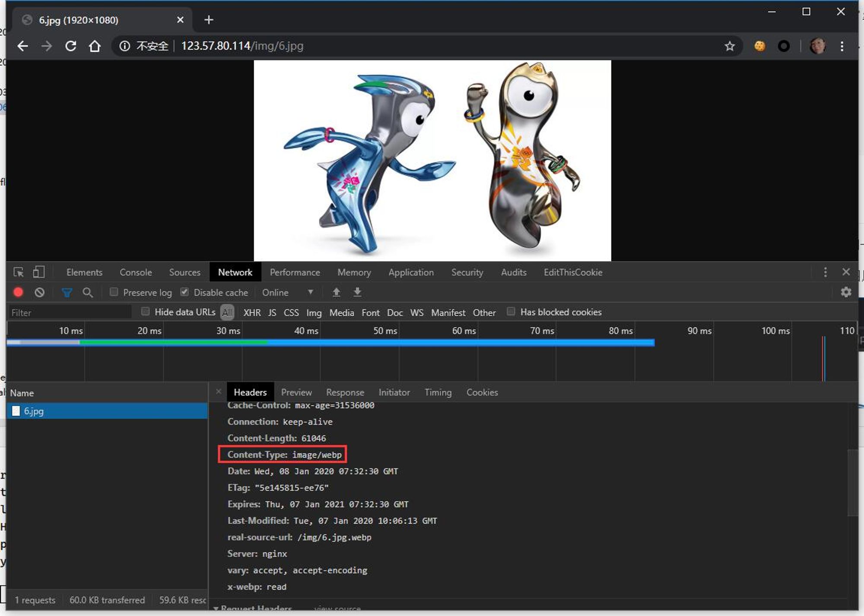
Task: Click the network Filter text field
Action: click(x=70, y=312)
